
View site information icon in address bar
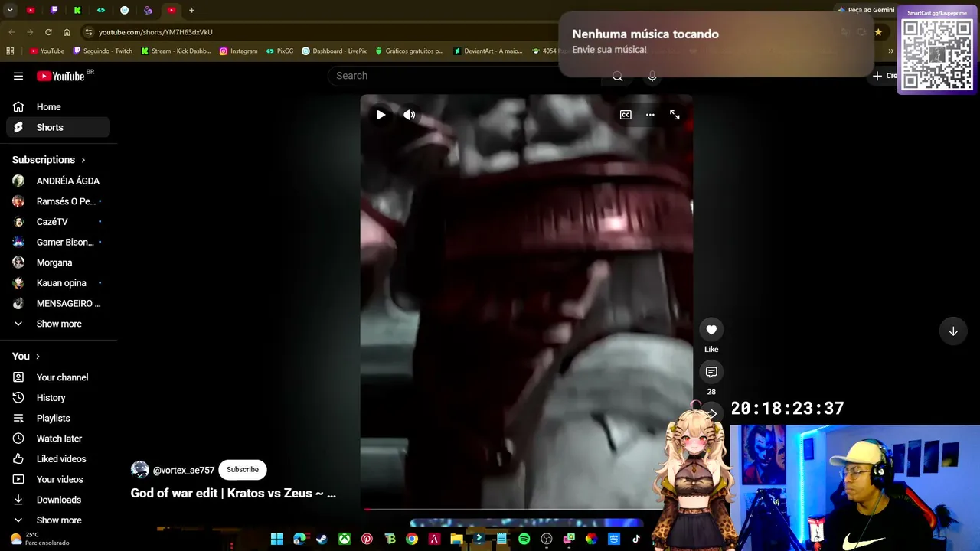(x=89, y=32)
